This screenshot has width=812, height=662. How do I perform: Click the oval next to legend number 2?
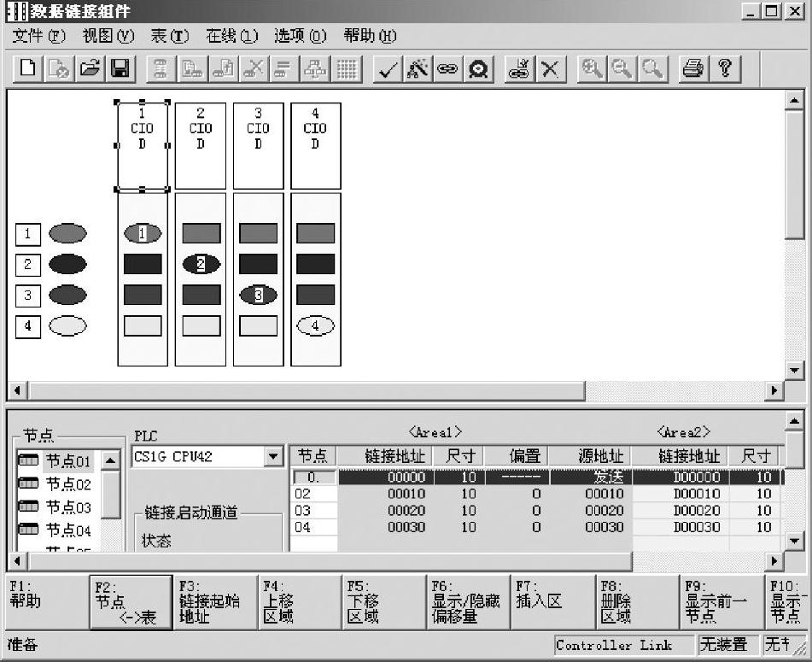(67, 264)
